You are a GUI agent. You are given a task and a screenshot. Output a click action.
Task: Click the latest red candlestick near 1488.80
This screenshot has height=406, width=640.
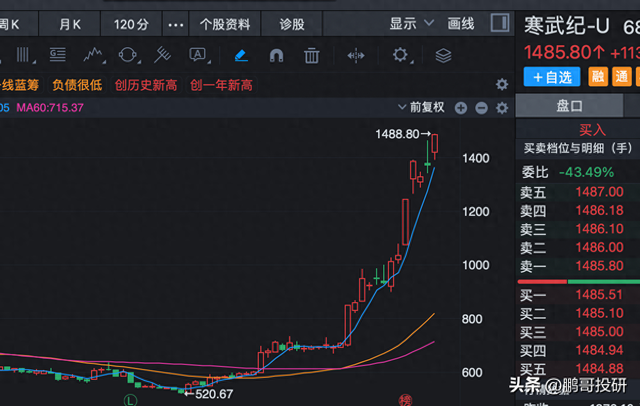pos(435,144)
